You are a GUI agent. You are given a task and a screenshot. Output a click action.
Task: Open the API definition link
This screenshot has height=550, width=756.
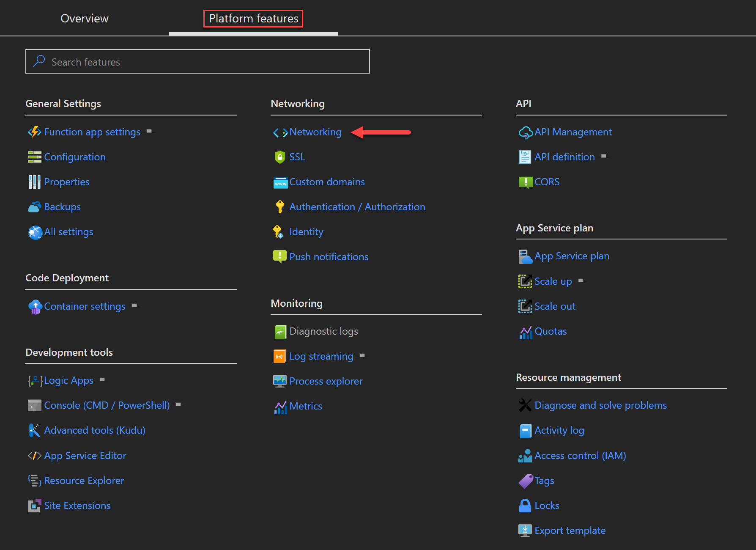pos(565,157)
